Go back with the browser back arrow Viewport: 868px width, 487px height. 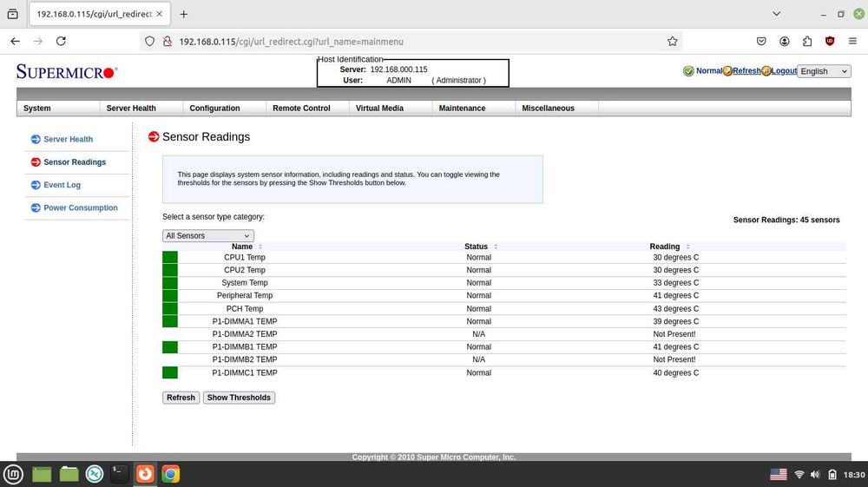point(15,41)
